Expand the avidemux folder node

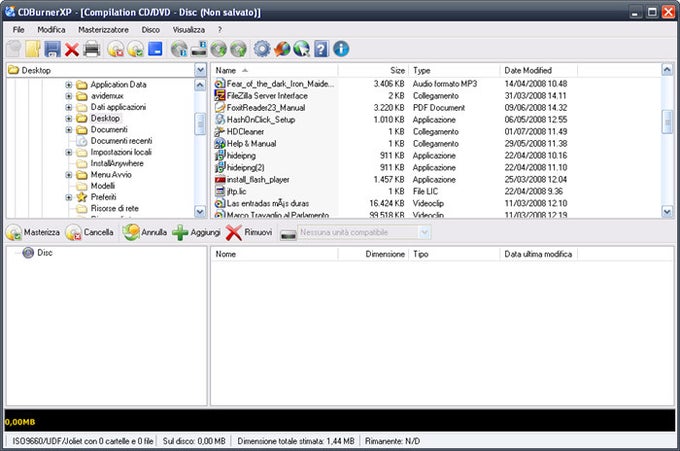(69, 96)
